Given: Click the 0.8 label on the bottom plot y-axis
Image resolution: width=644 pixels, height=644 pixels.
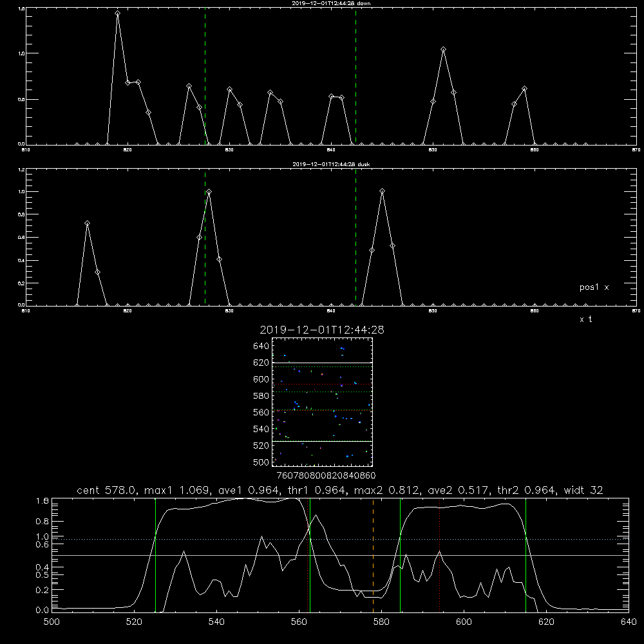Looking at the screenshot, I should [43, 522].
